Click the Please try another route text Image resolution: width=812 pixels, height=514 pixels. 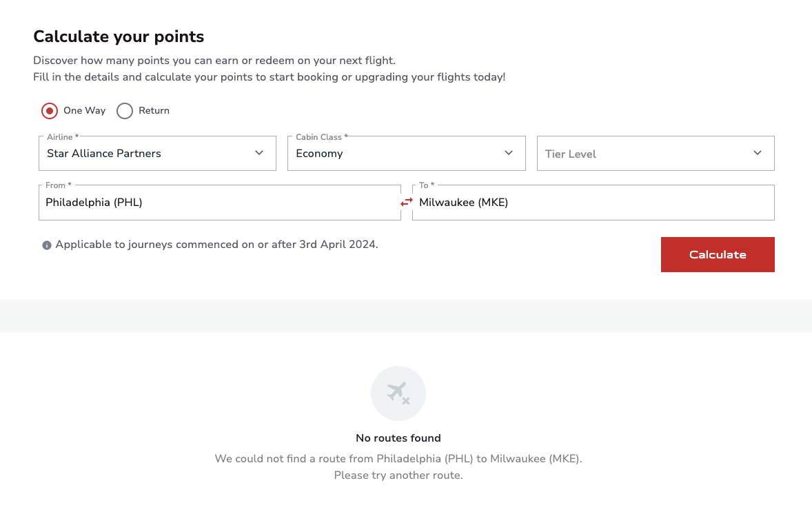click(398, 475)
